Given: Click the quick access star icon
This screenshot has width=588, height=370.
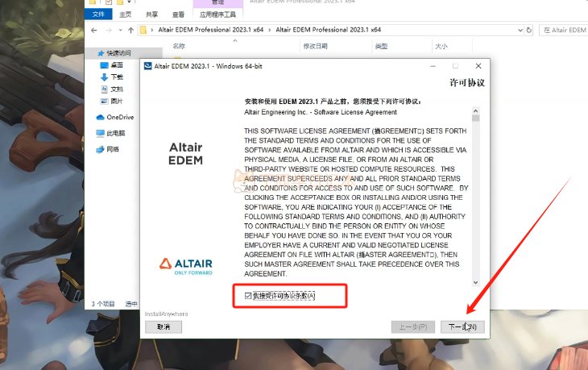Looking at the screenshot, I should (x=101, y=53).
